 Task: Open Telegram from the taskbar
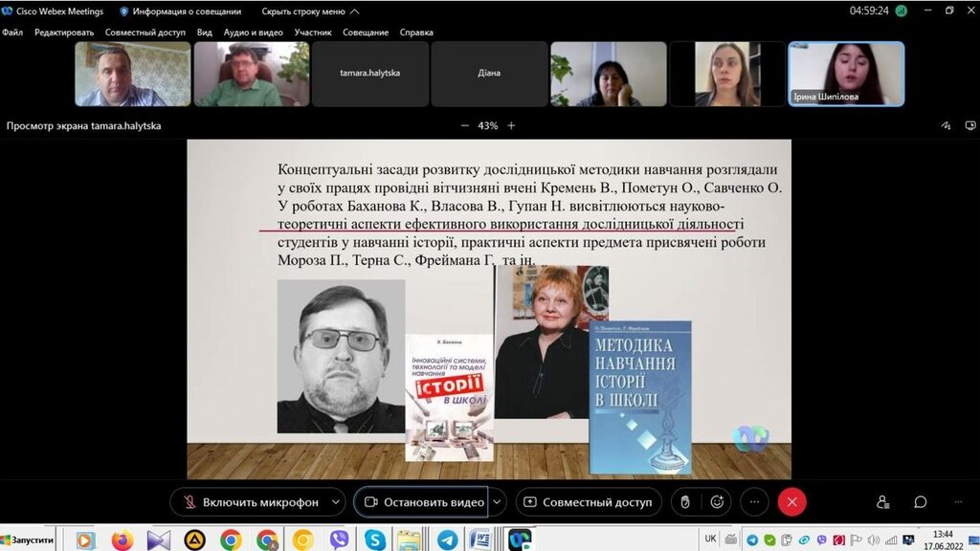tap(751, 540)
